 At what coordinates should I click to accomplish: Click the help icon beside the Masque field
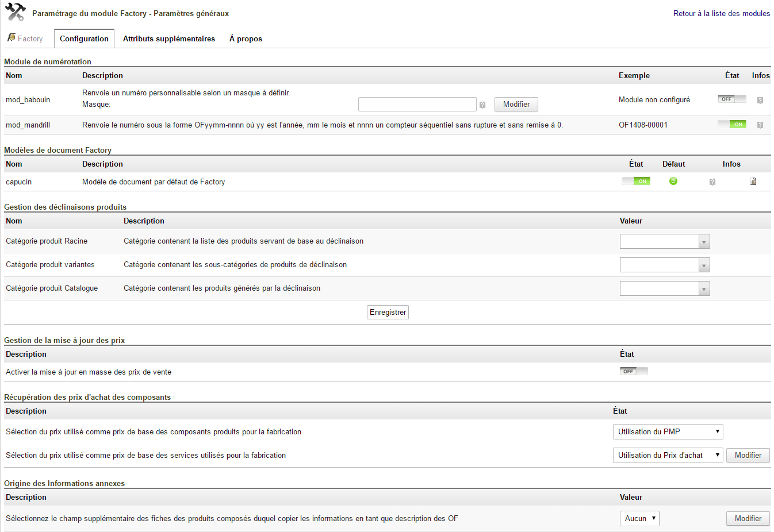[482, 105]
